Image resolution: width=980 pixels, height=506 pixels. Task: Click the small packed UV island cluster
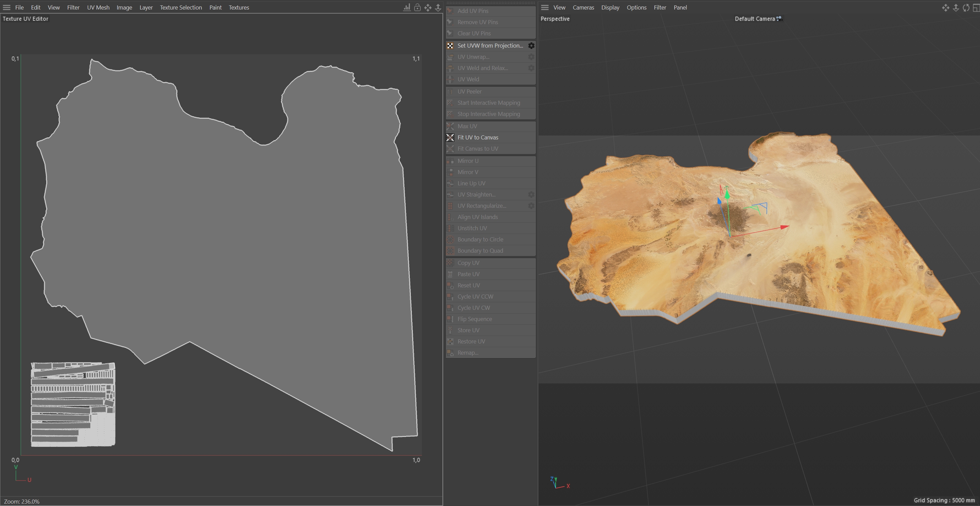[73, 404]
